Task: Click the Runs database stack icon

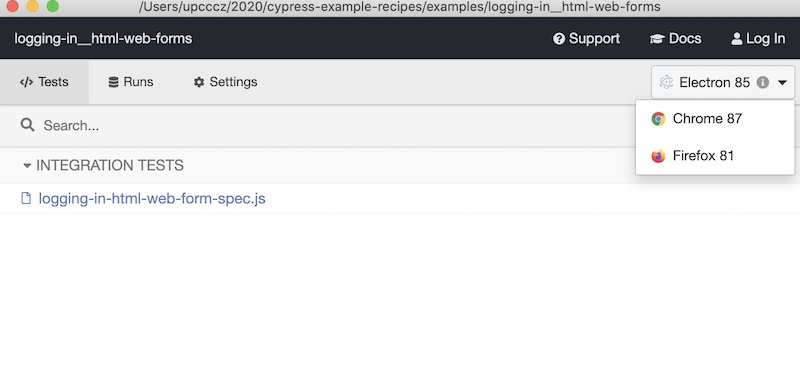Action: point(113,82)
